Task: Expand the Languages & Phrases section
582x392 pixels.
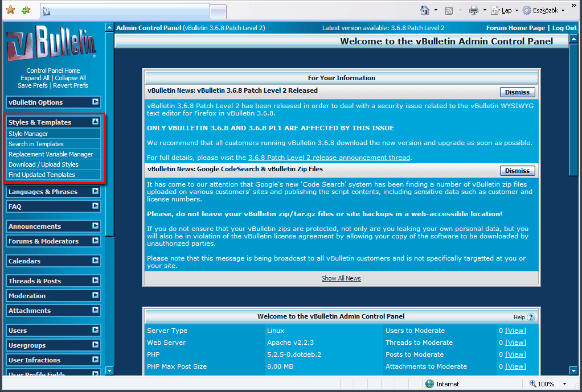Action: [x=95, y=192]
